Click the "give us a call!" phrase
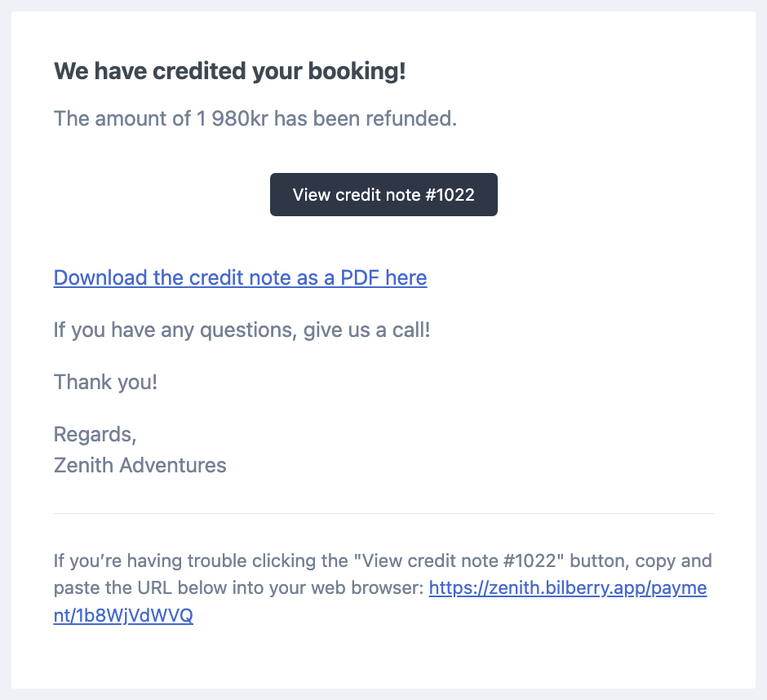Image resolution: width=767 pixels, height=700 pixels. 367,330
